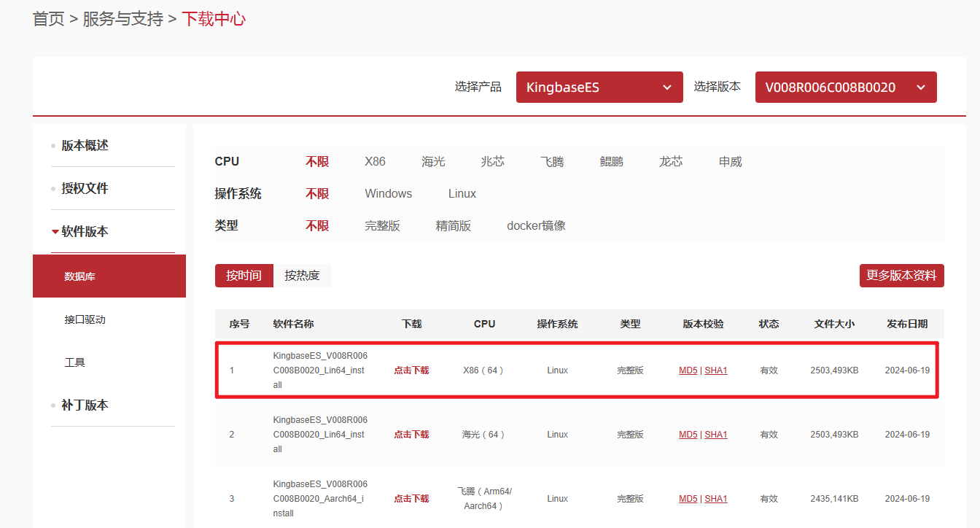Open the 选择版本 V008R006C008B0020 dropdown
Screen dimensions: 980x528
[x=846, y=88]
